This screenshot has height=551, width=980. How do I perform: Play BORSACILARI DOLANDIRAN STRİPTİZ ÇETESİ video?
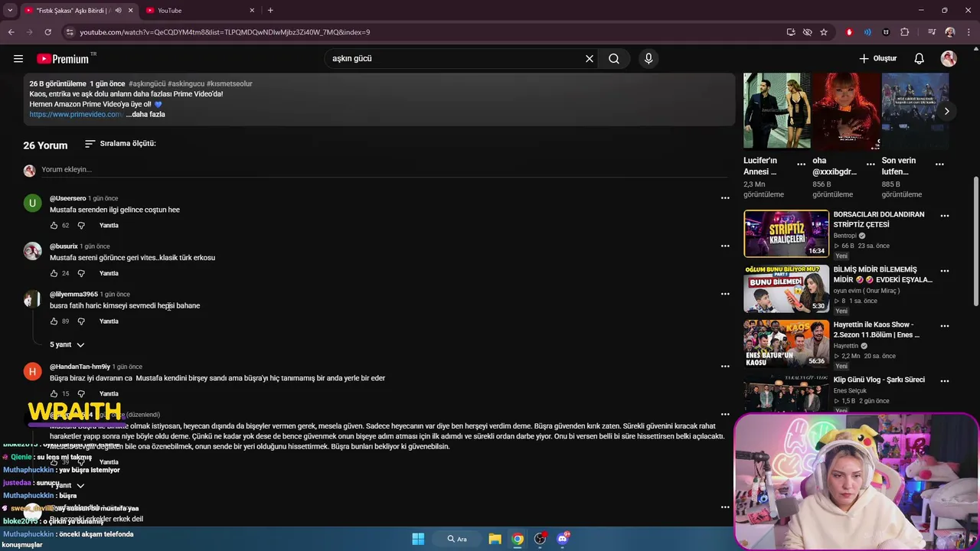coord(786,233)
